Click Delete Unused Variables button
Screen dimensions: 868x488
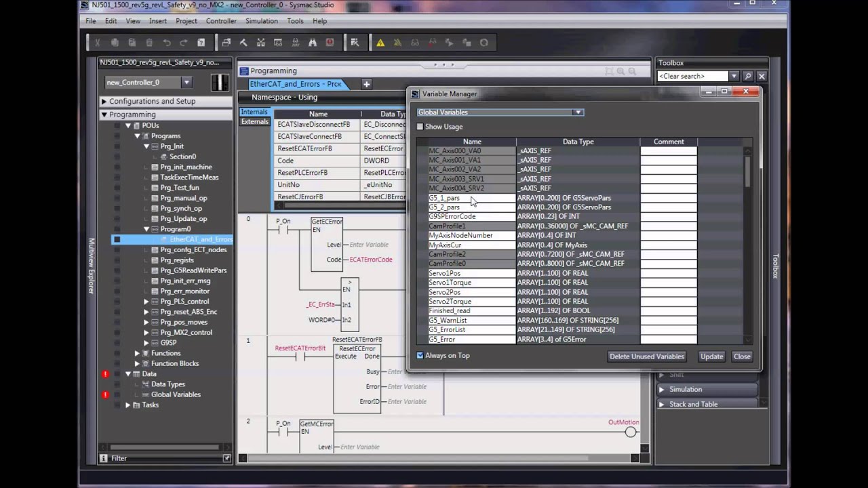pos(647,357)
